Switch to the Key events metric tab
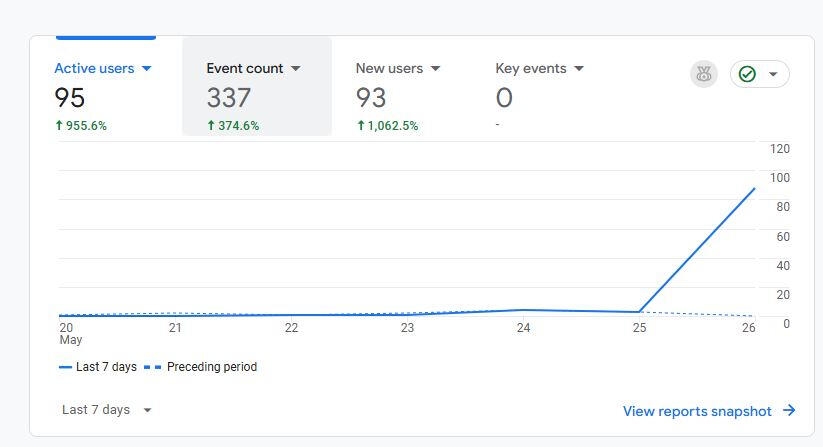 click(539, 87)
